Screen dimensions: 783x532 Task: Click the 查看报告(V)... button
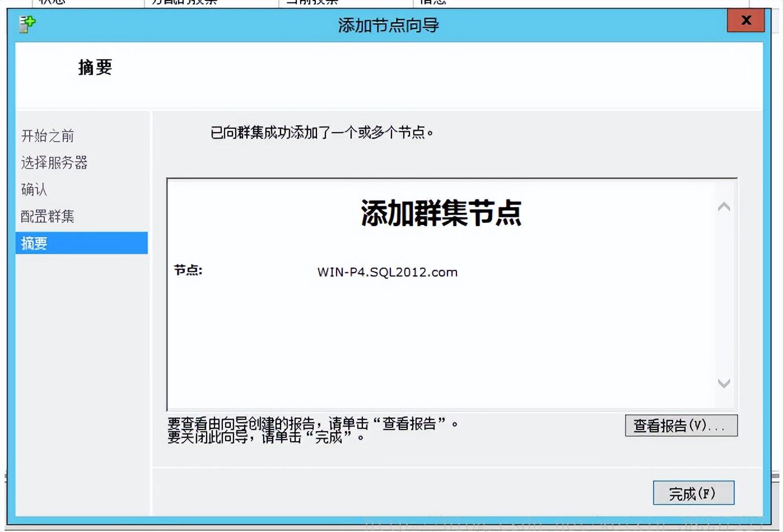(681, 426)
